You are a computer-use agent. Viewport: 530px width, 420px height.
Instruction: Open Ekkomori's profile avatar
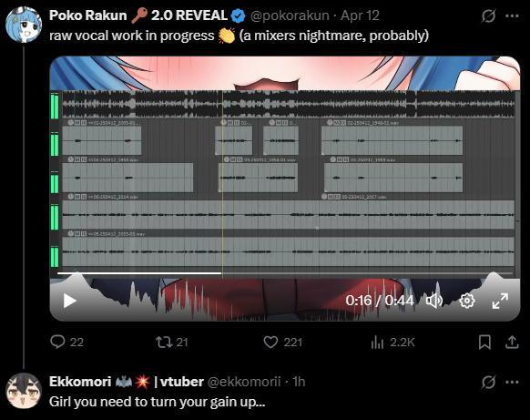(x=24, y=391)
